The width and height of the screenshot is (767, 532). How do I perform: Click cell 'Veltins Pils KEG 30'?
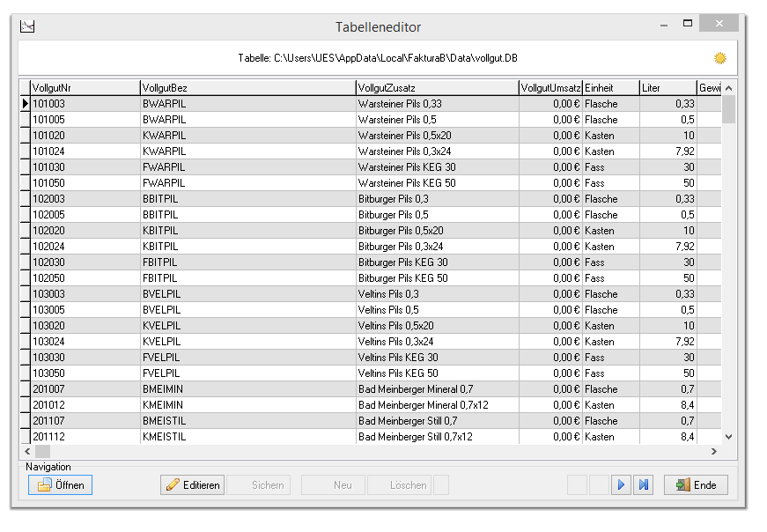click(x=438, y=358)
